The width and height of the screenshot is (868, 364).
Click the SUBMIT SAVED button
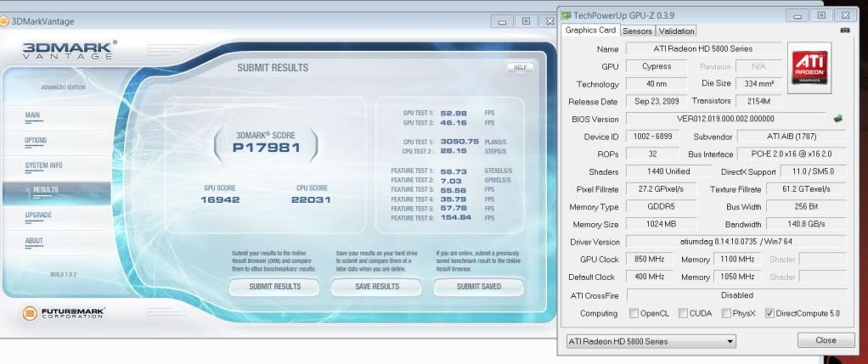tap(479, 287)
